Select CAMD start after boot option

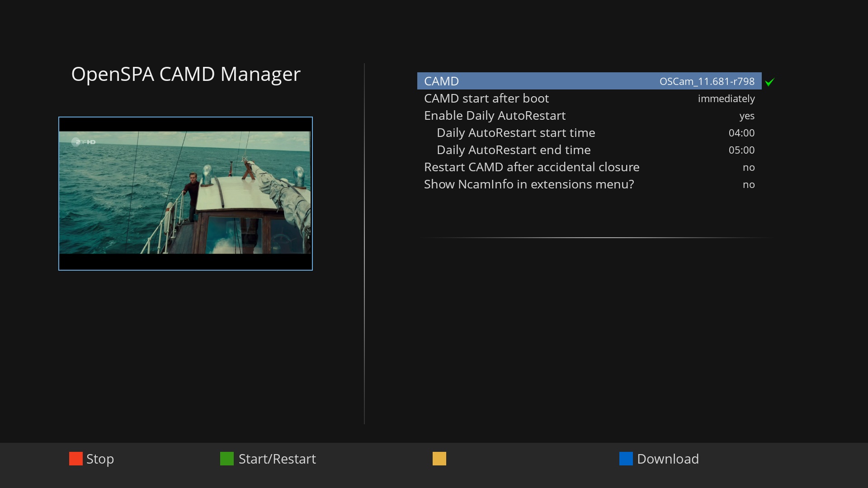590,98
